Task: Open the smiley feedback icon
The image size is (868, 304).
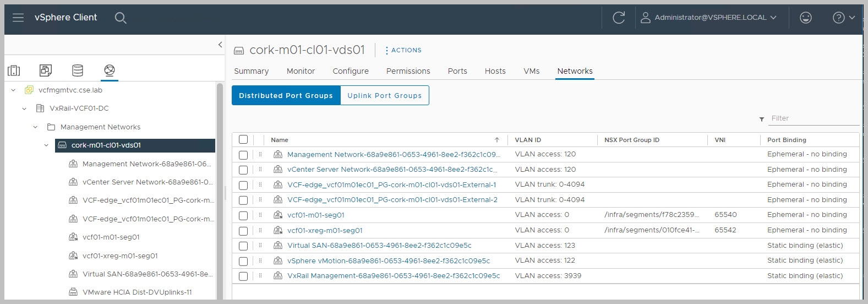Action: click(x=805, y=18)
